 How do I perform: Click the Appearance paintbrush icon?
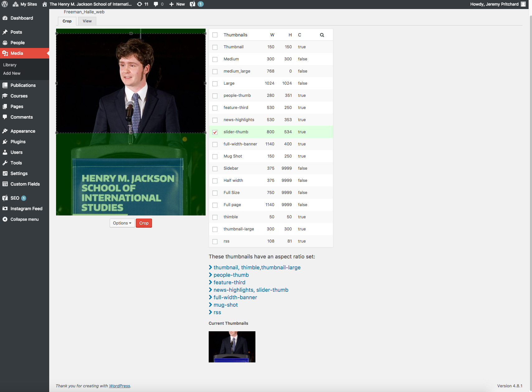5,131
